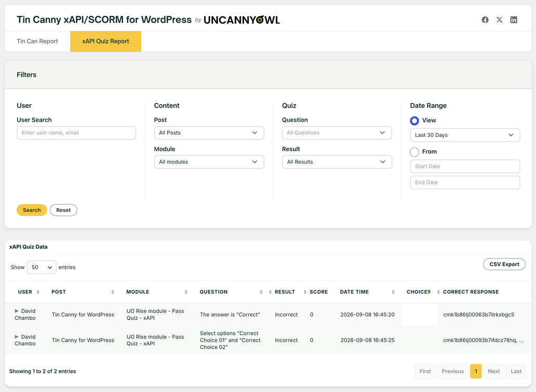The height and width of the screenshot is (392, 536).
Task: Click the SCORE column header
Action: [318, 292]
